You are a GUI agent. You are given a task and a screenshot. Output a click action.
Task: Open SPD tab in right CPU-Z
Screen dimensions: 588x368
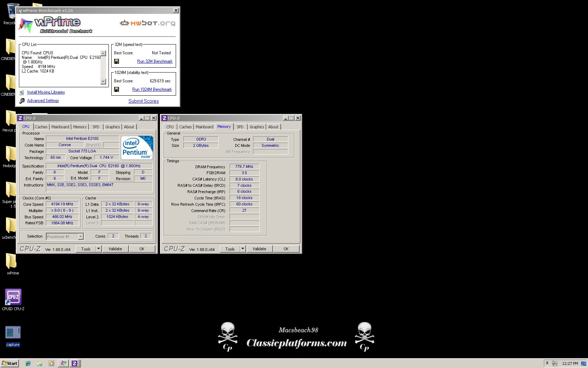click(x=240, y=127)
